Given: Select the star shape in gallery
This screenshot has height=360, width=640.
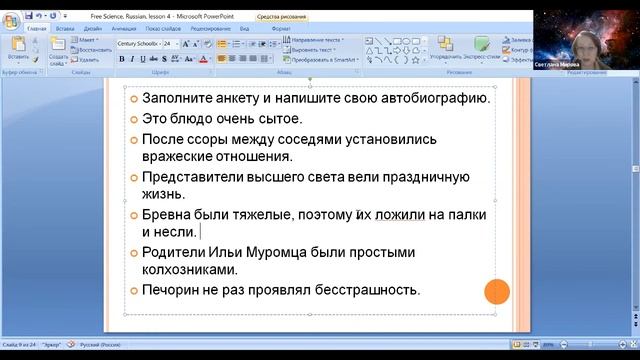Looking at the screenshot, I should point(416,60).
